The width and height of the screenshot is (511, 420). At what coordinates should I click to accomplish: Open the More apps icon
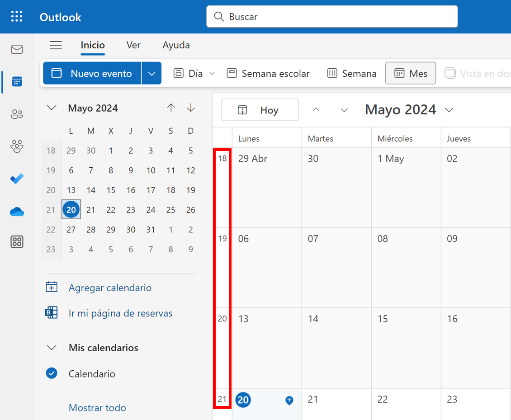pos(17,242)
